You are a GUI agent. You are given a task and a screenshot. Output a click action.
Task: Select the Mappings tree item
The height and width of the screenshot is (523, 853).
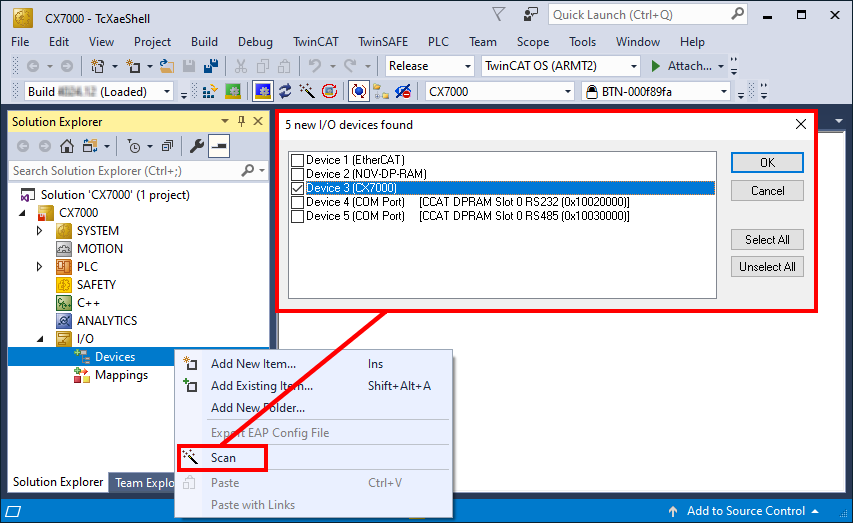(x=121, y=375)
